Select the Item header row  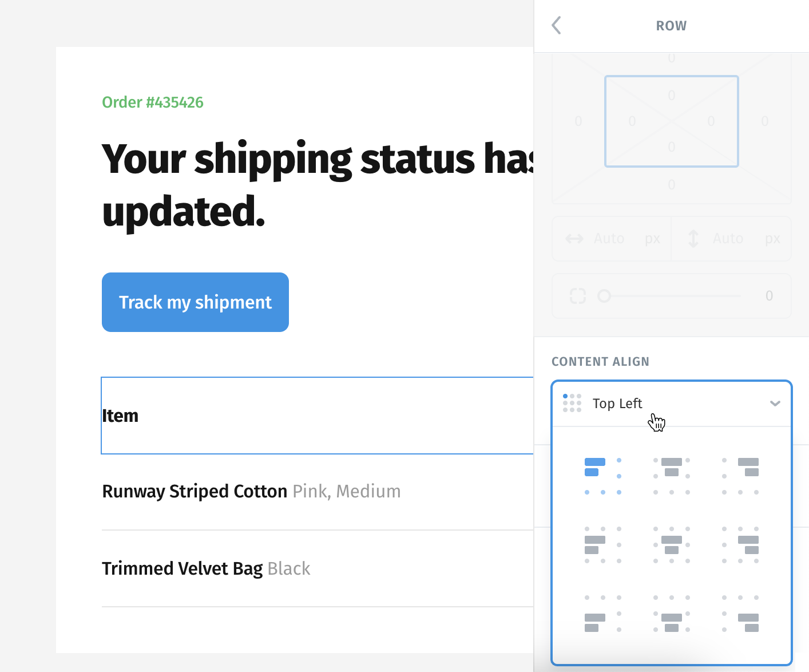coord(317,416)
